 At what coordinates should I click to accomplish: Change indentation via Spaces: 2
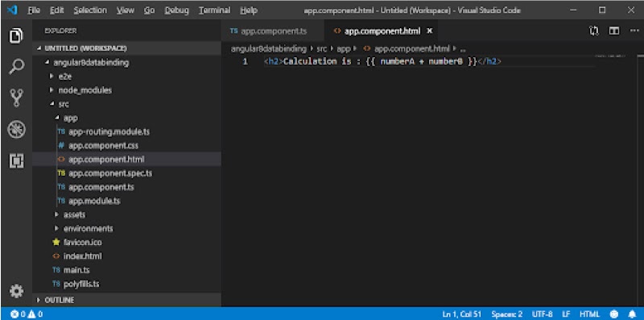507,314
